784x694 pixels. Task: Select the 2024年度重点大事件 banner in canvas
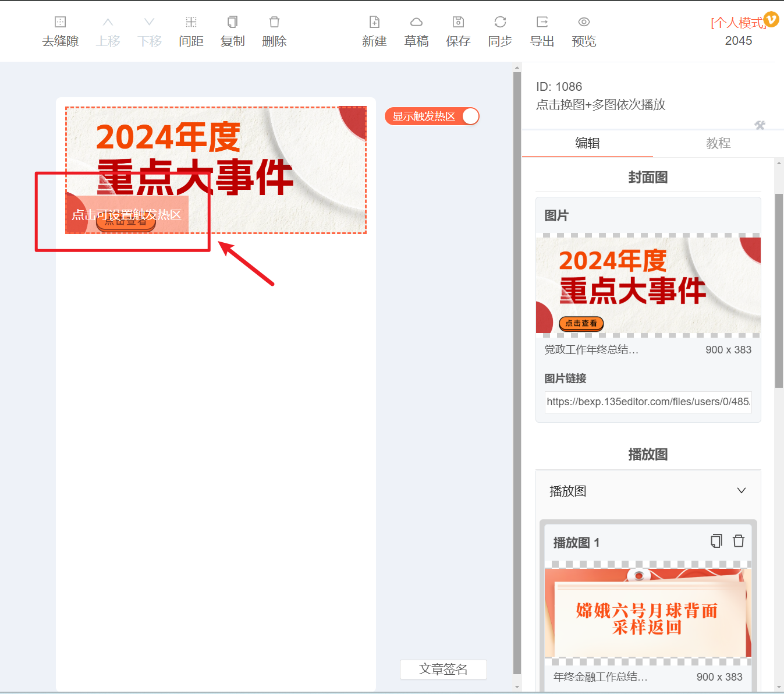216,170
